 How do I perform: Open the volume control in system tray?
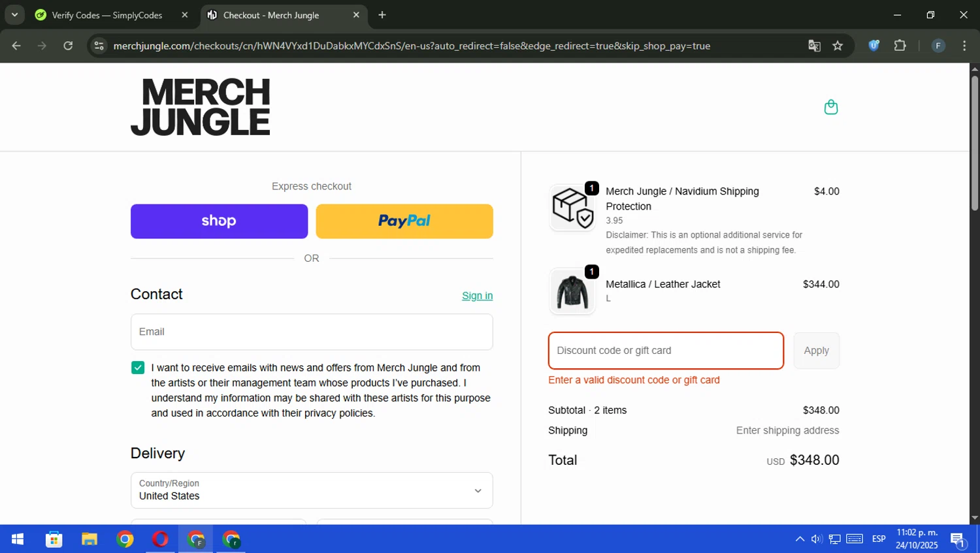(817, 539)
